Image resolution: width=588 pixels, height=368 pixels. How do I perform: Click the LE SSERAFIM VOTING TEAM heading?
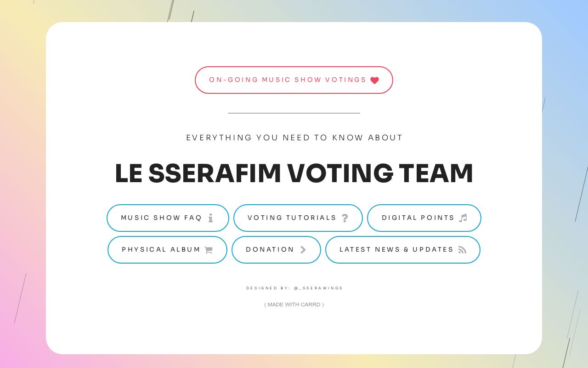294,173
